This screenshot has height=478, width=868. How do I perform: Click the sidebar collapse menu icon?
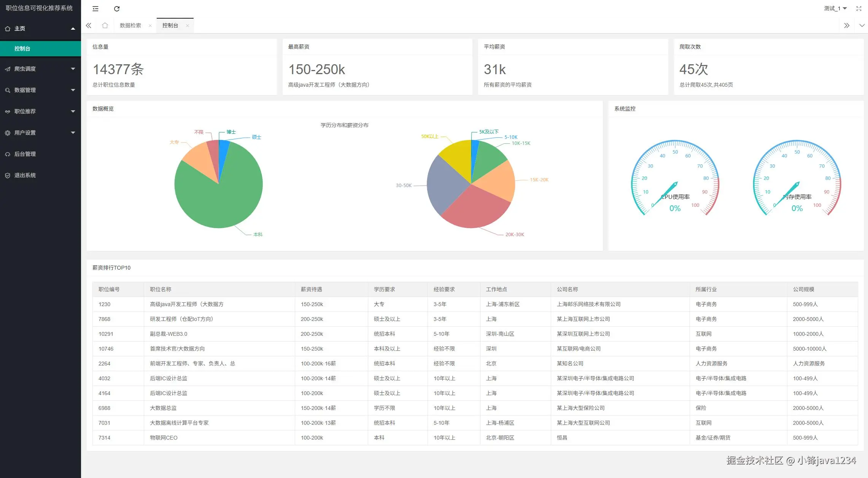tap(95, 9)
